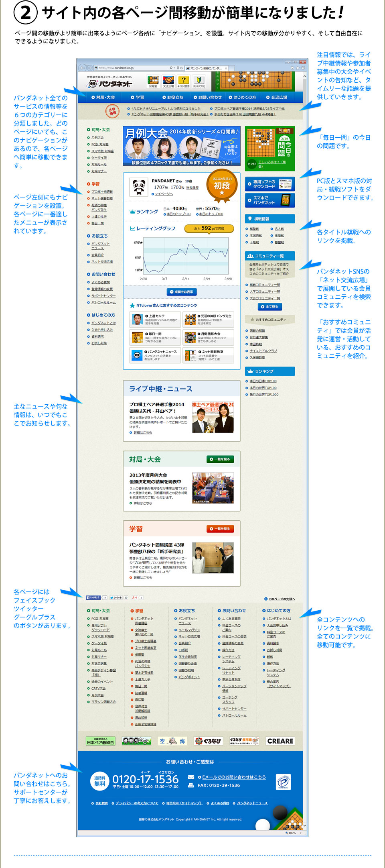The height and width of the screenshot is (868, 385).
Task: Open the 対局室 game room icon
Action: coord(153,82)
